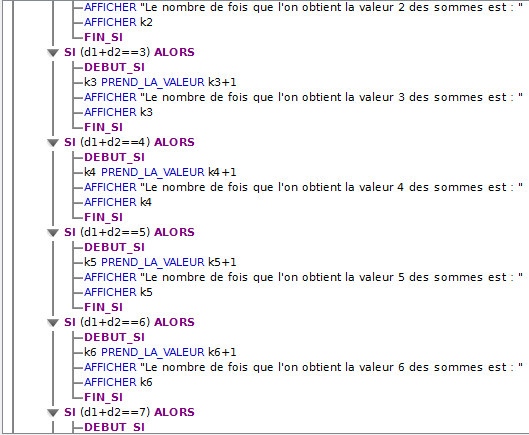Select the line k6 PREND_LA_VALEUR k6+1
529x435 pixels.
pyautogui.click(x=160, y=352)
